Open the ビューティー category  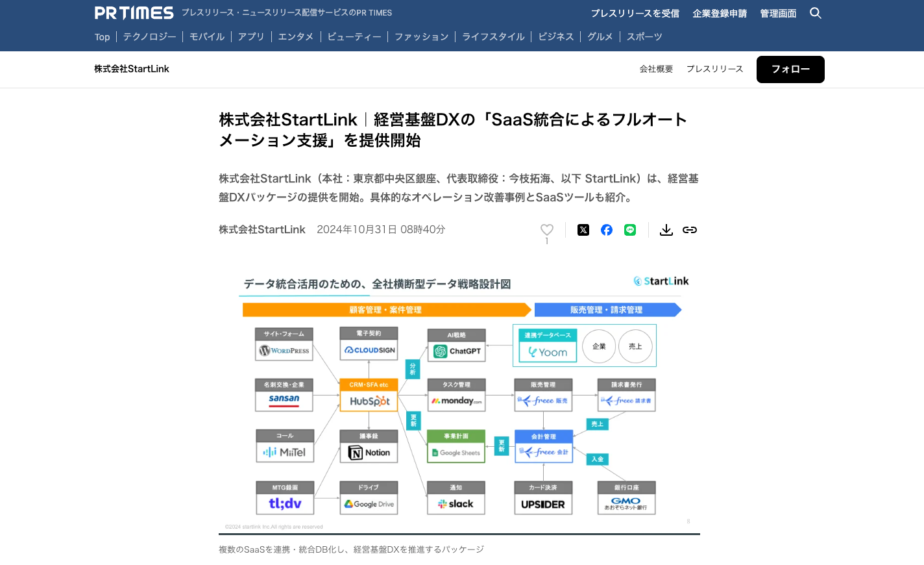pos(354,37)
